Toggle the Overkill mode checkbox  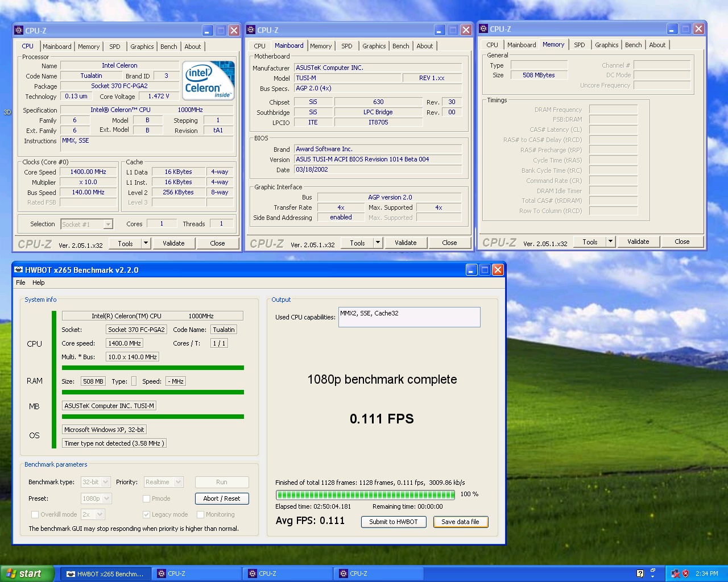(35, 514)
